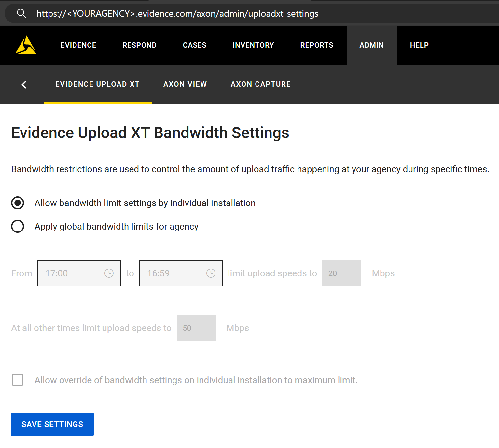Screen dimensions: 499x448
Task: Go to the Respond section
Action: click(139, 45)
